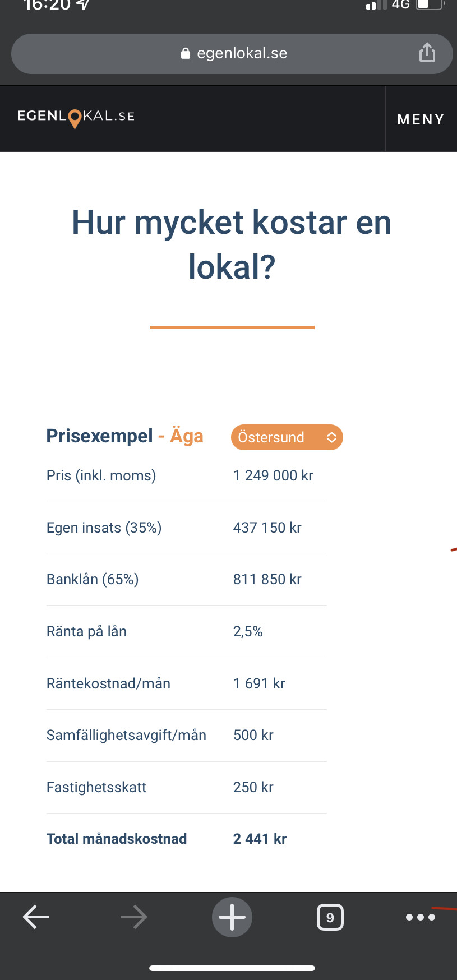Image resolution: width=457 pixels, height=980 pixels.
Task: Tap the 1 249 000 kr price value
Action: point(273,475)
